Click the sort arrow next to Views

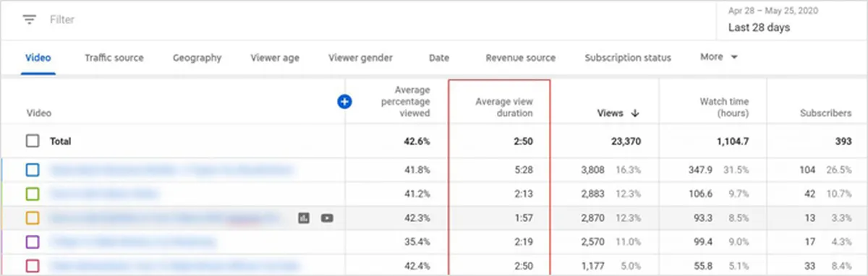tap(635, 113)
